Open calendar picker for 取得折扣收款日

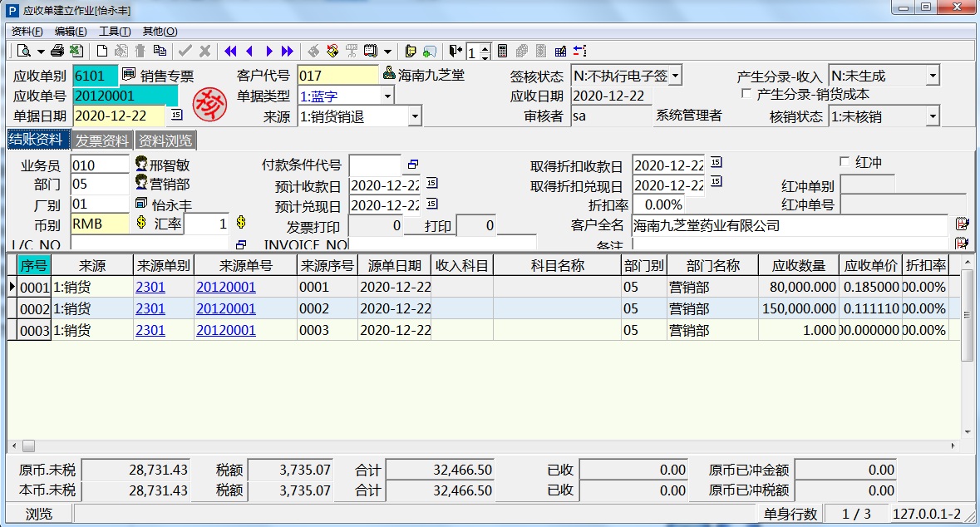click(x=717, y=162)
